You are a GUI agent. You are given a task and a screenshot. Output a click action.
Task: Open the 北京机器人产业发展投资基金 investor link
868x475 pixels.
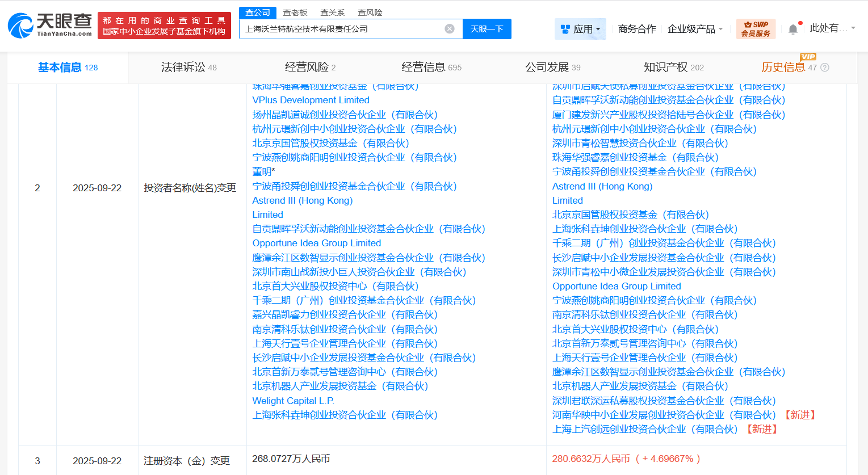(x=340, y=386)
